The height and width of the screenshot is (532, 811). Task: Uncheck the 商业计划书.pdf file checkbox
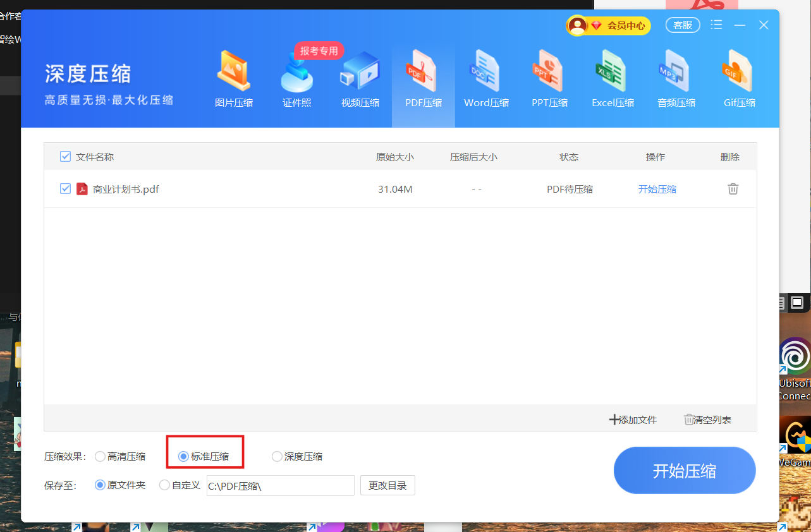[65, 188]
